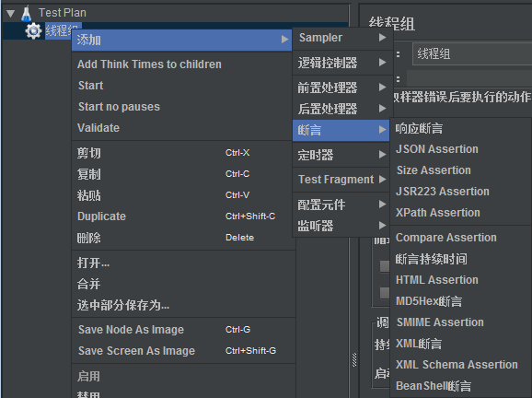Click the Test Plan flask icon
The height and width of the screenshot is (398, 532).
point(26,13)
